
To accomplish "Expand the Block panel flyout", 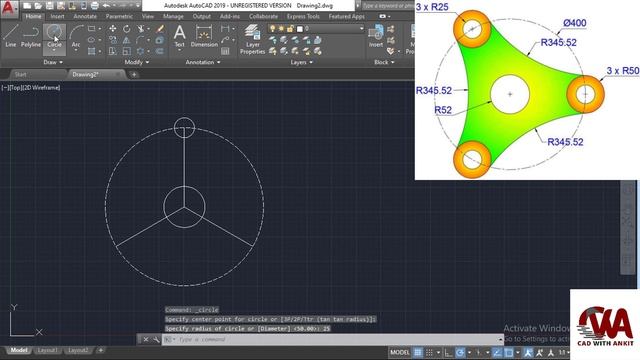I will tap(384, 62).
